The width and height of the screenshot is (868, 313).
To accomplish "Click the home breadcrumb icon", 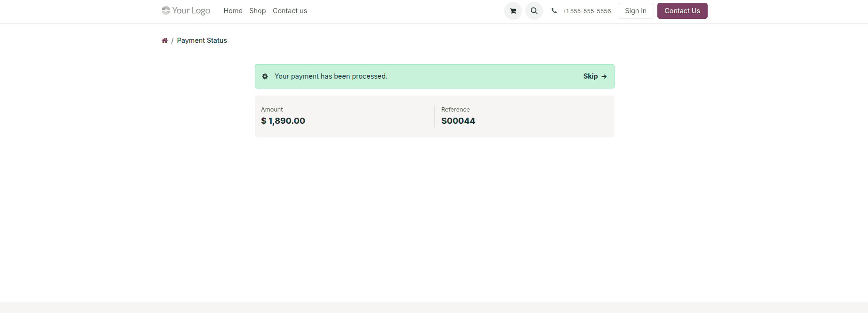I will pyautogui.click(x=165, y=40).
